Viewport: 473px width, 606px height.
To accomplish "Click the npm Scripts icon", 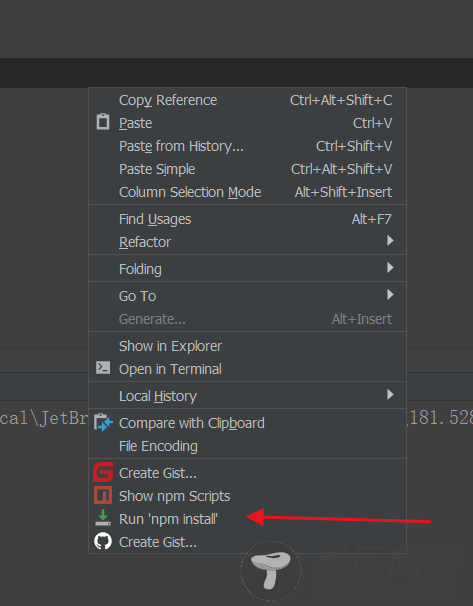I will click(x=103, y=495).
